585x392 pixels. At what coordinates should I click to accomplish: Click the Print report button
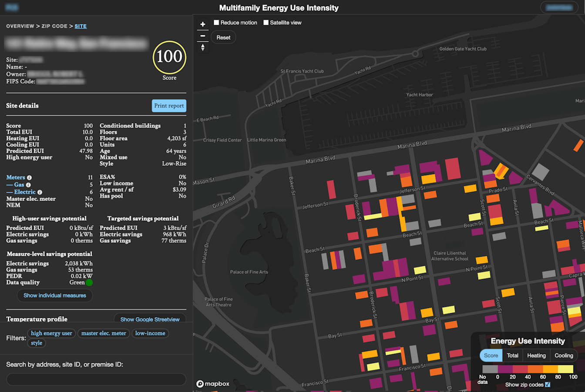tap(169, 106)
